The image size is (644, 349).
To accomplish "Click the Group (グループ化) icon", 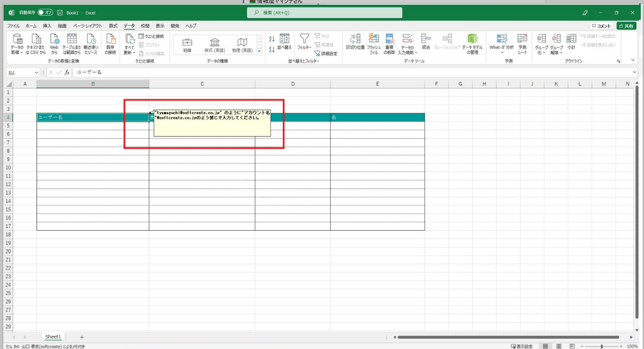I will pyautogui.click(x=542, y=39).
